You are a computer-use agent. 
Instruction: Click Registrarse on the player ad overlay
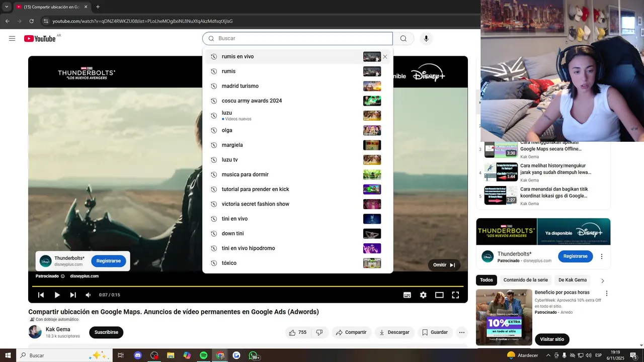click(109, 261)
